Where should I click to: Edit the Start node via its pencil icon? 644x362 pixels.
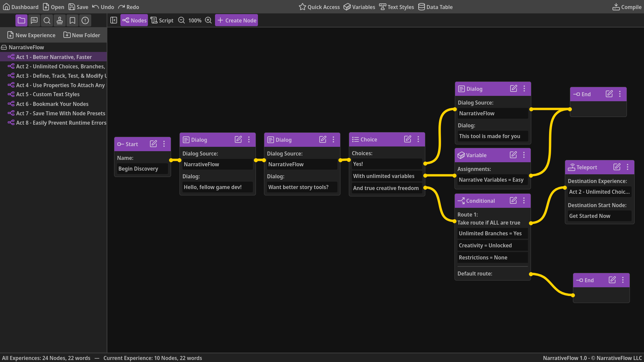[153, 143]
